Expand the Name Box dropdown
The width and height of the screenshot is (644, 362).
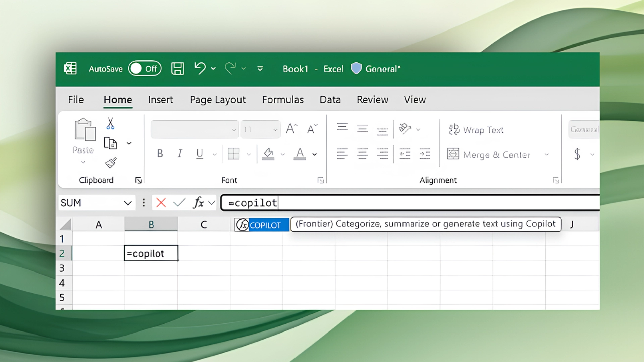127,203
